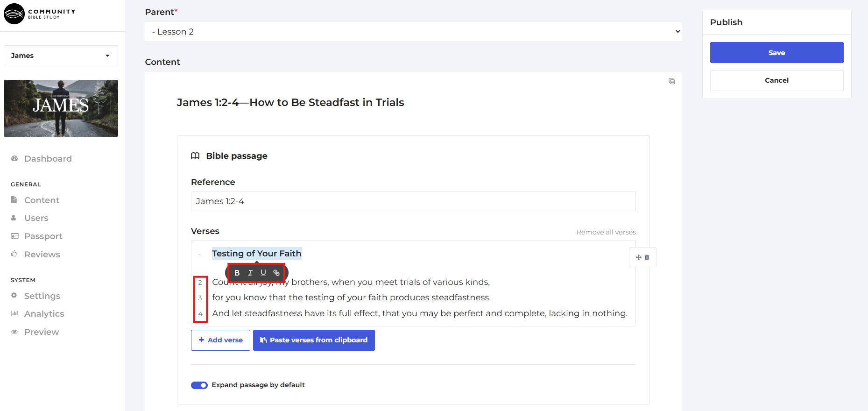Click the Add verse button
The image size is (868, 411).
tap(220, 340)
